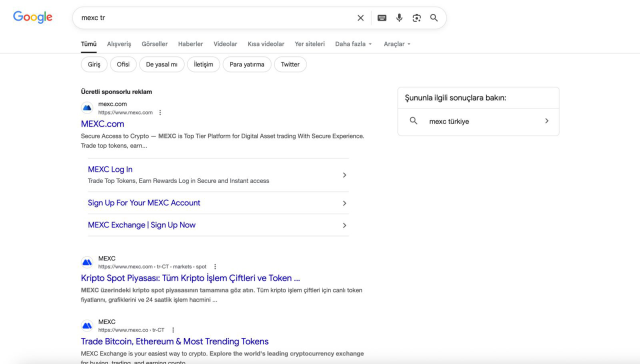Click MEXC favicon in sponsored ad
640x364 pixels.
click(87, 108)
